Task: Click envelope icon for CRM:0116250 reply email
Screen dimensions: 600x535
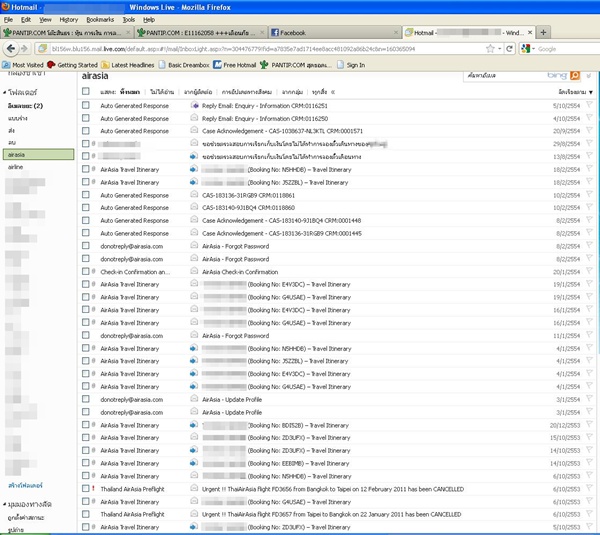Action: click(x=194, y=118)
